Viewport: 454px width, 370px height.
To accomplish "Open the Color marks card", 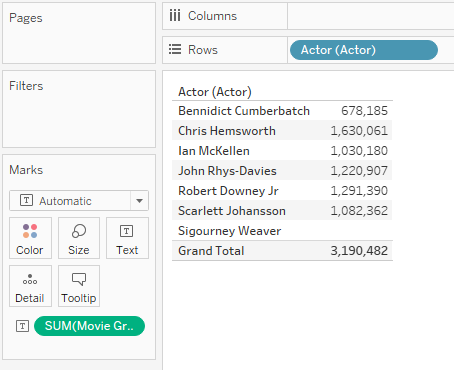I will 30,238.
